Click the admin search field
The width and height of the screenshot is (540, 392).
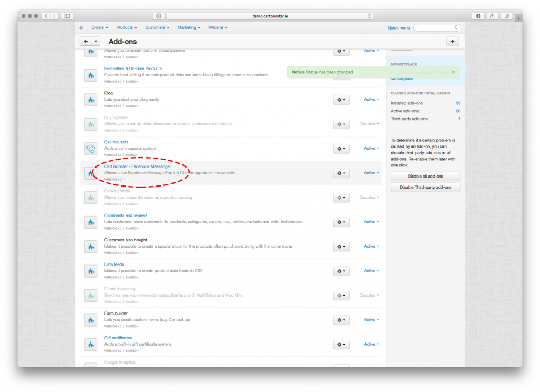click(x=437, y=27)
